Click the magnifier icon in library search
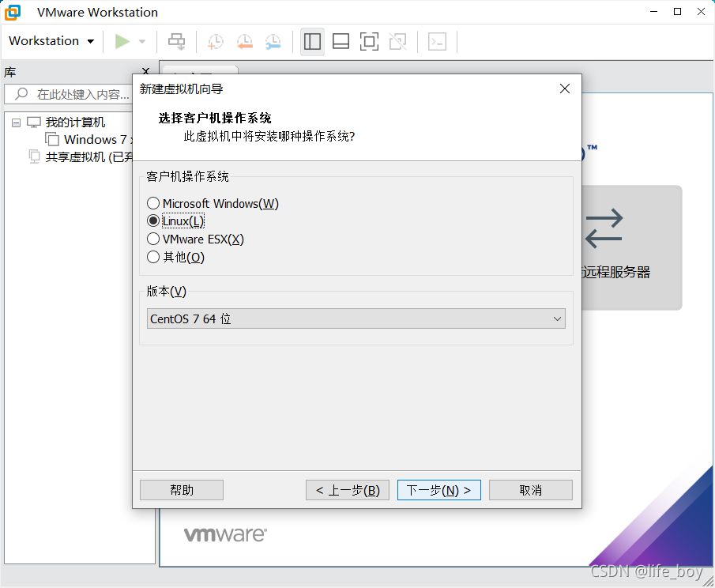The width and height of the screenshot is (715, 588). click(21, 94)
